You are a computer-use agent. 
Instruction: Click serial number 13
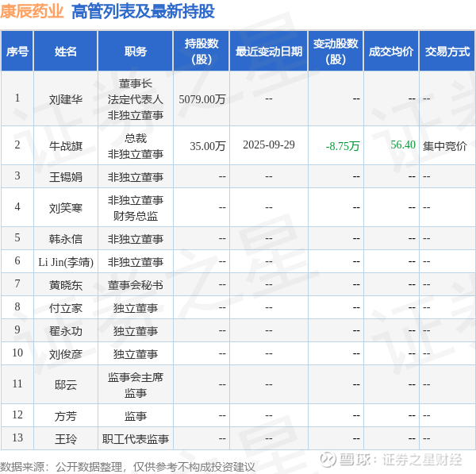pyautogui.click(x=17, y=437)
